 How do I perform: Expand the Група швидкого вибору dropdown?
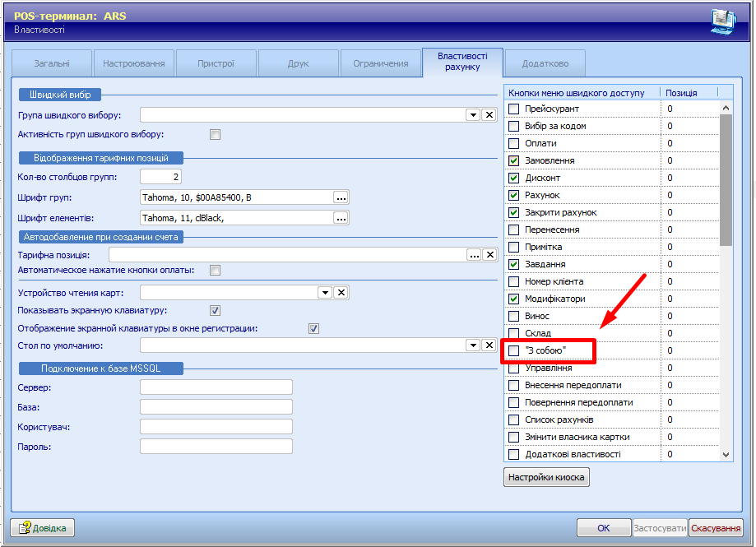(x=473, y=115)
